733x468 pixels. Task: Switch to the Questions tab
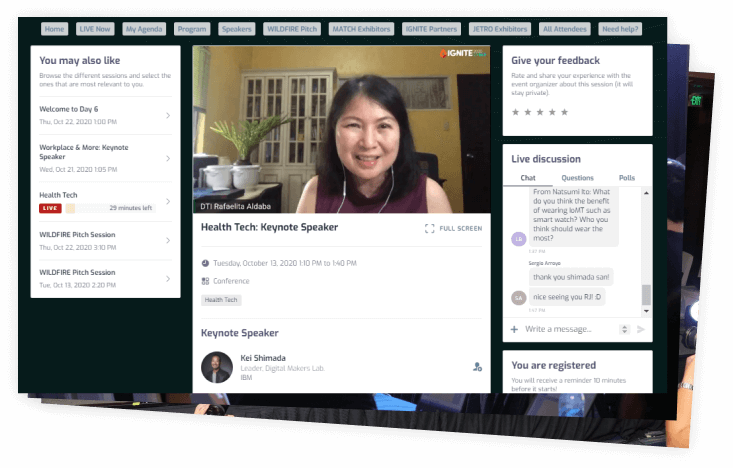tap(577, 178)
